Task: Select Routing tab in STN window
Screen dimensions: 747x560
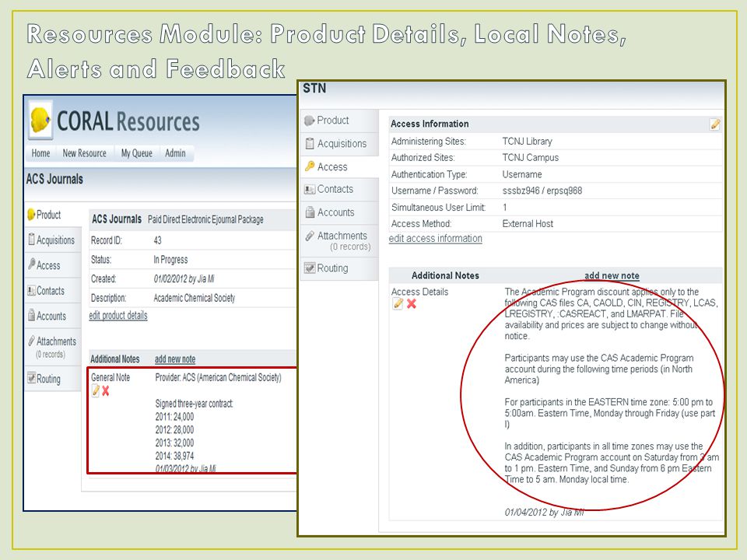Action: pos(340,268)
